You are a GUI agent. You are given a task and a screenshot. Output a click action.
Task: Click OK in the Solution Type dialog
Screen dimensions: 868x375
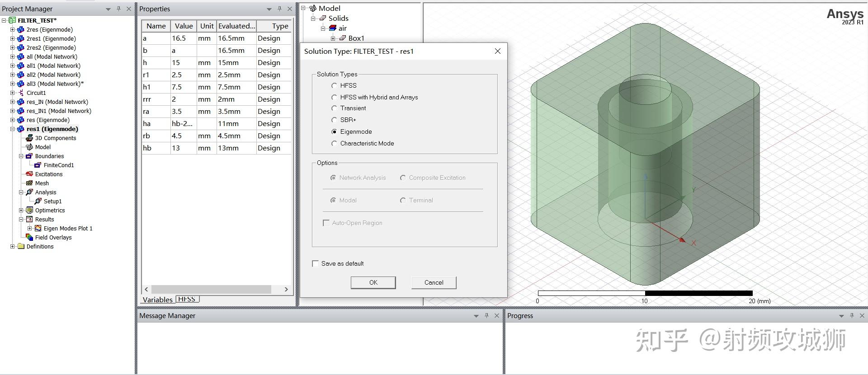tap(373, 282)
